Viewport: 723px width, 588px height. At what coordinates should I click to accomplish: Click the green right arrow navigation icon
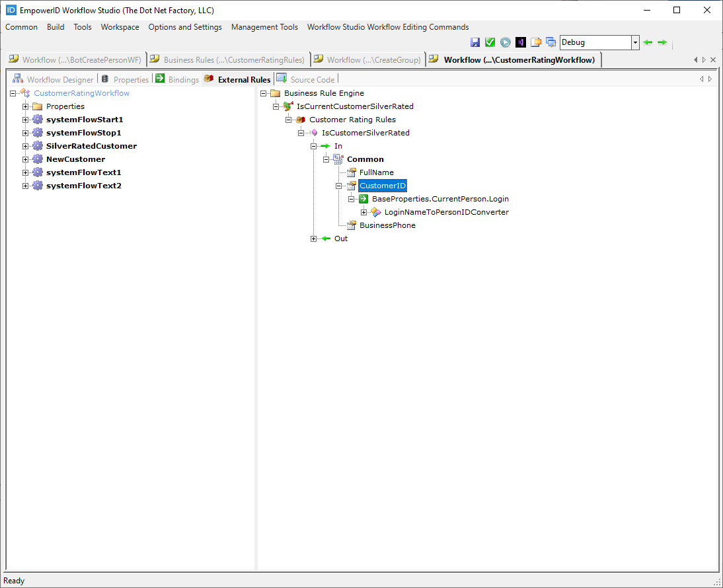(x=663, y=42)
